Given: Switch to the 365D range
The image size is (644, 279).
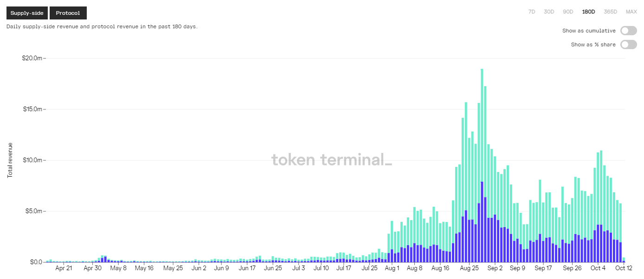Looking at the screenshot, I should point(610,12).
